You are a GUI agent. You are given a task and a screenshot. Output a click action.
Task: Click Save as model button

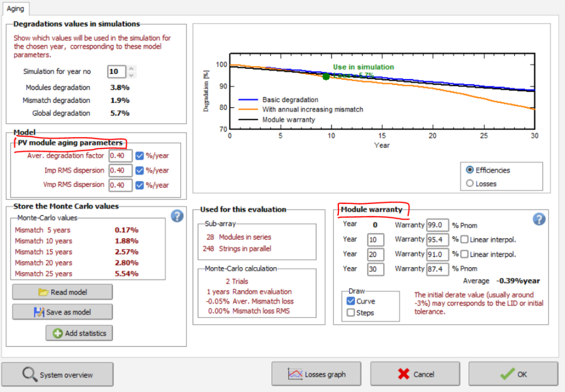click(62, 312)
